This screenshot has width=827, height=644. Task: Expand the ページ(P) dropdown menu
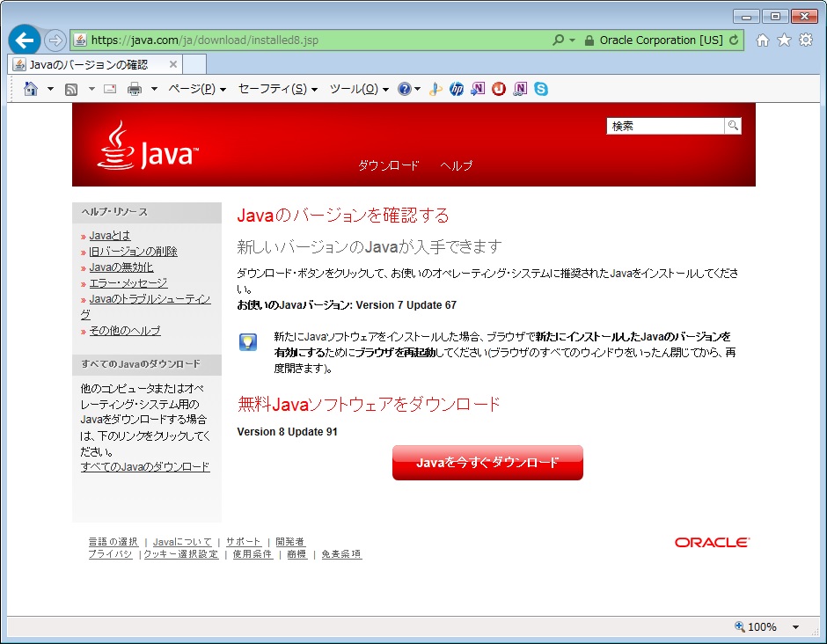pos(197,89)
